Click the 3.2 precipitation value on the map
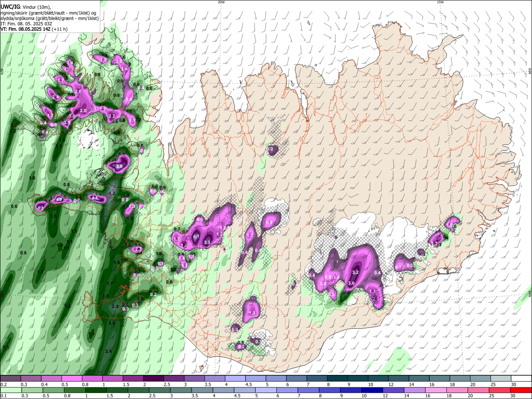This screenshot has width=532, height=399. click(355, 273)
